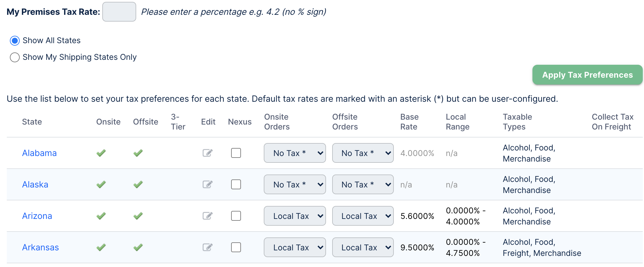Click Alaska's Offsite green checkmark

coord(138,184)
